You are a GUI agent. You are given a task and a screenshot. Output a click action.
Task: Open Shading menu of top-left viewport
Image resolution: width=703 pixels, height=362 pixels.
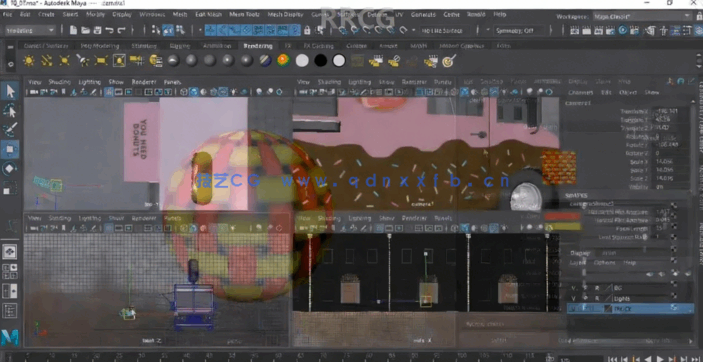(x=60, y=82)
